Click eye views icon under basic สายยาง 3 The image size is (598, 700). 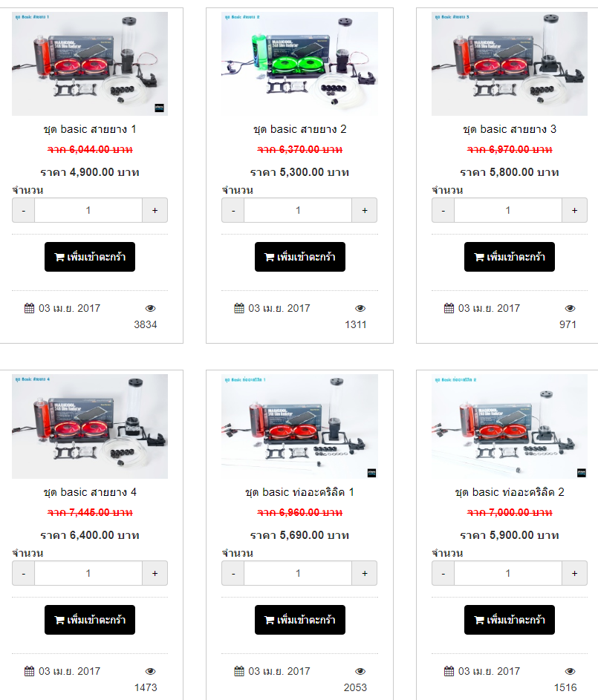tap(571, 309)
